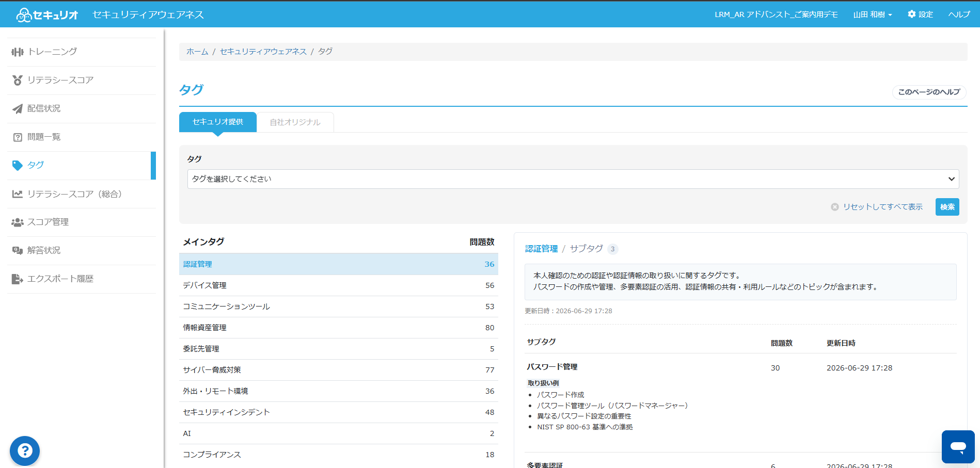980x468 pixels.
Task: Click the ホーム breadcrumb link
Action: point(197,52)
